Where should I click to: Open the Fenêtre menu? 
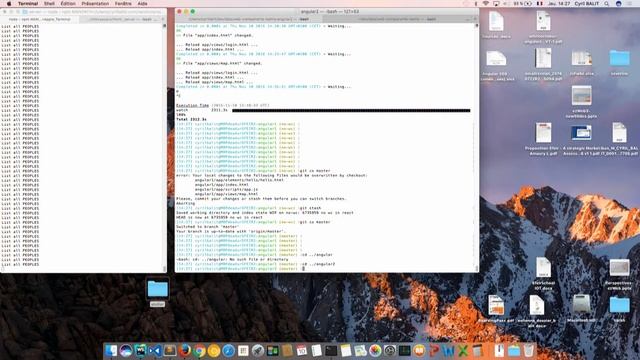tap(123, 4)
